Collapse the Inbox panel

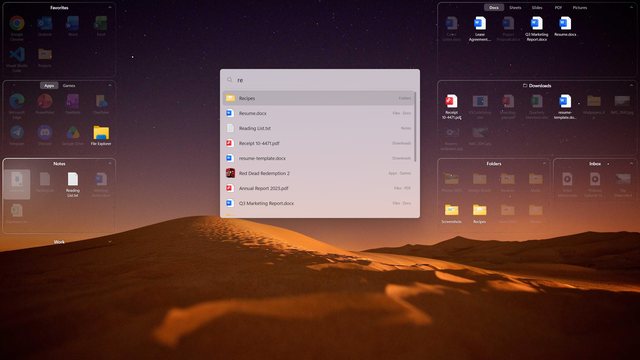631,164
